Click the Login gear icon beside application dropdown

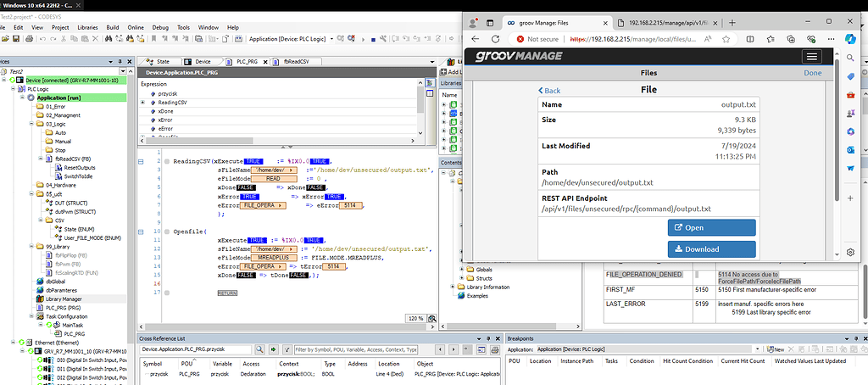(341, 39)
